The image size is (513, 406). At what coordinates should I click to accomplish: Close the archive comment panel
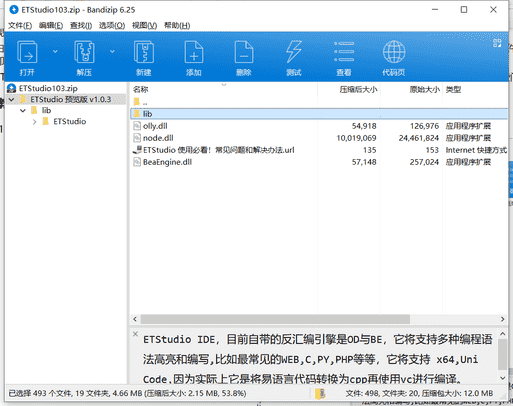[x=135, y=334]
